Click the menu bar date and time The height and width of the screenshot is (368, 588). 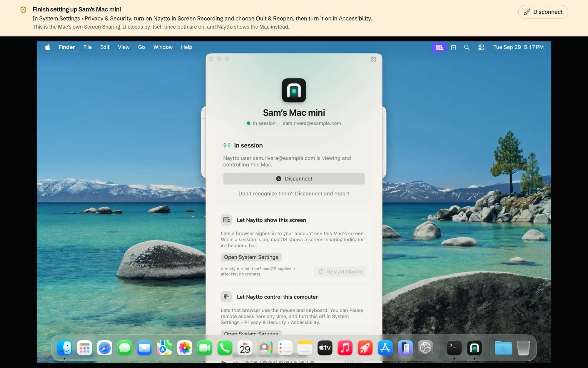pos(518,47)
